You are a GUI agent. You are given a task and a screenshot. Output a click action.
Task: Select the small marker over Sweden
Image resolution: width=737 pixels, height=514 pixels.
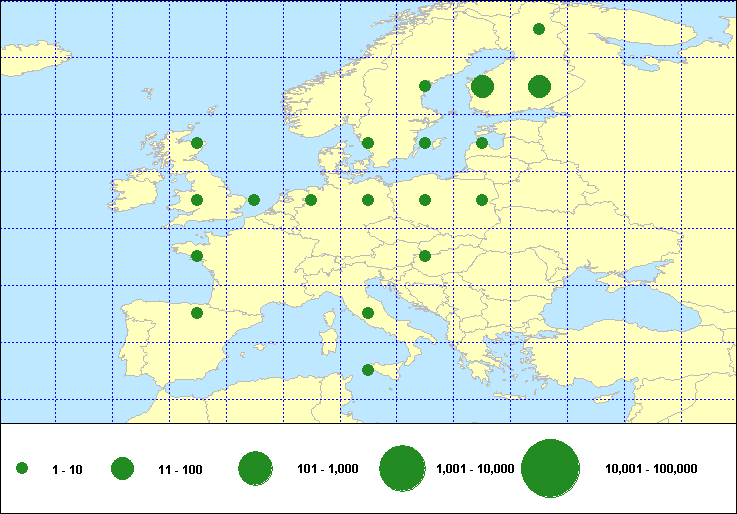point(425,86)
